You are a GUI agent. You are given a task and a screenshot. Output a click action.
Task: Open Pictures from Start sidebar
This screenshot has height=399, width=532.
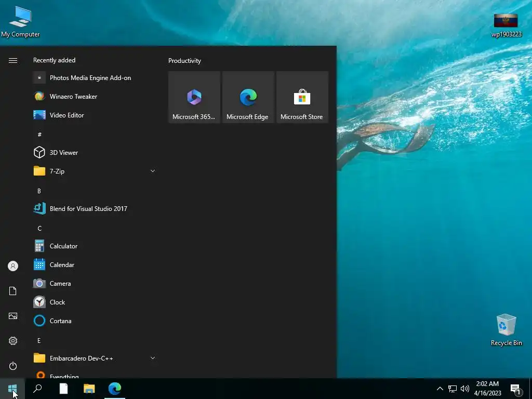(x=13, y=316)
